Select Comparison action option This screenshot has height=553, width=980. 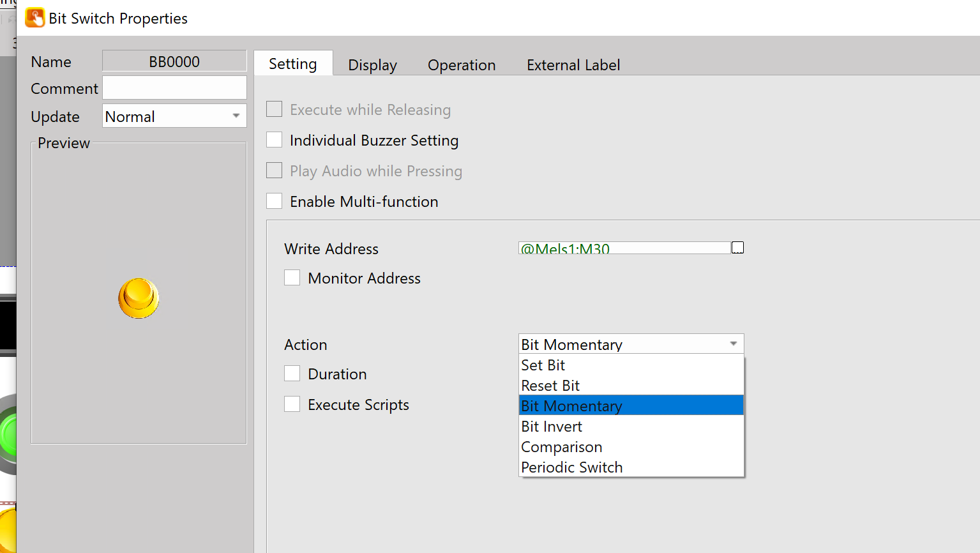[x=562, y=447]
